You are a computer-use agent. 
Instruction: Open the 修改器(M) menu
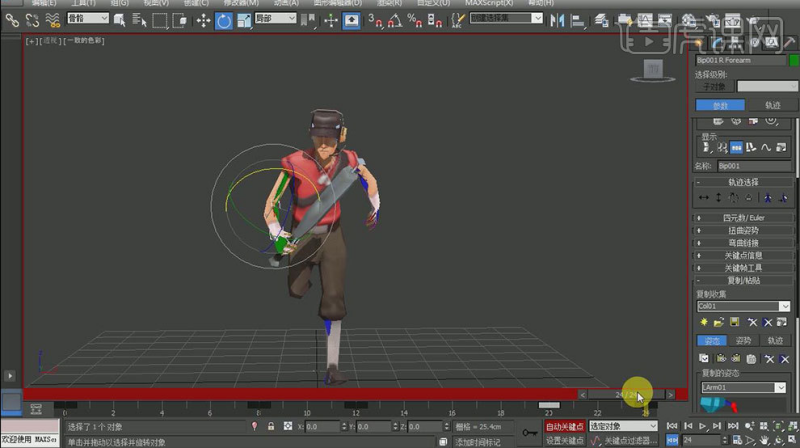tap(241, 3)
